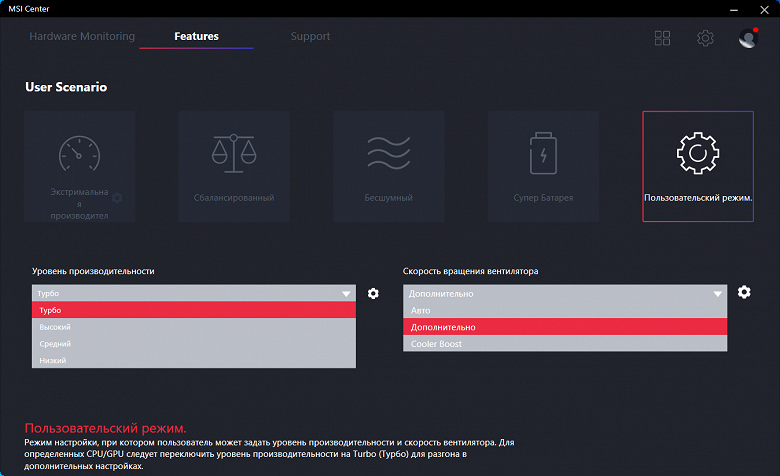The width and height of the screenshot is (780, 476).
Task: Collapse the Уровень производительности dropdown arrow
Action: [x=346, y=293]
